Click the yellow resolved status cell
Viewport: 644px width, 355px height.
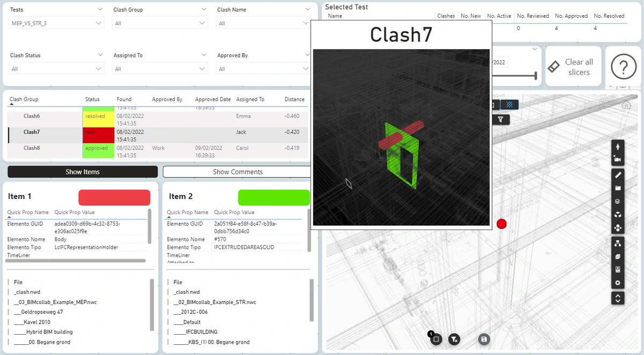pyautogui.click(x=98, y=119)
